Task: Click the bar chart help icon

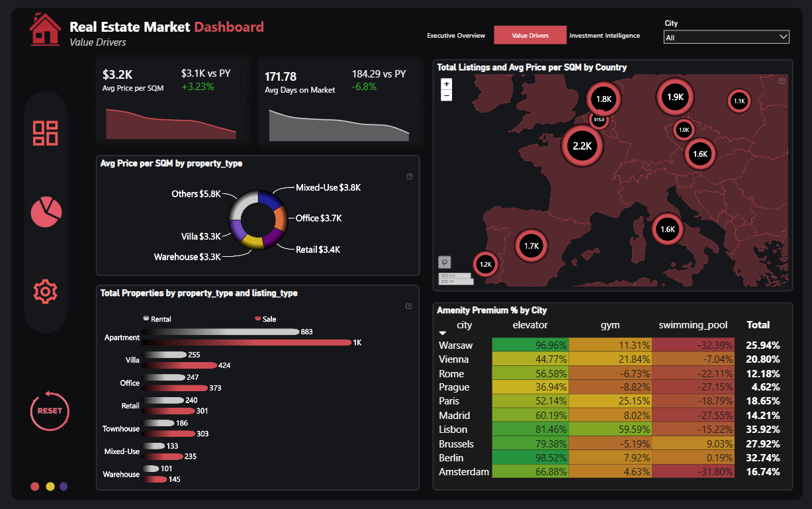Action: tap(408, 306)
